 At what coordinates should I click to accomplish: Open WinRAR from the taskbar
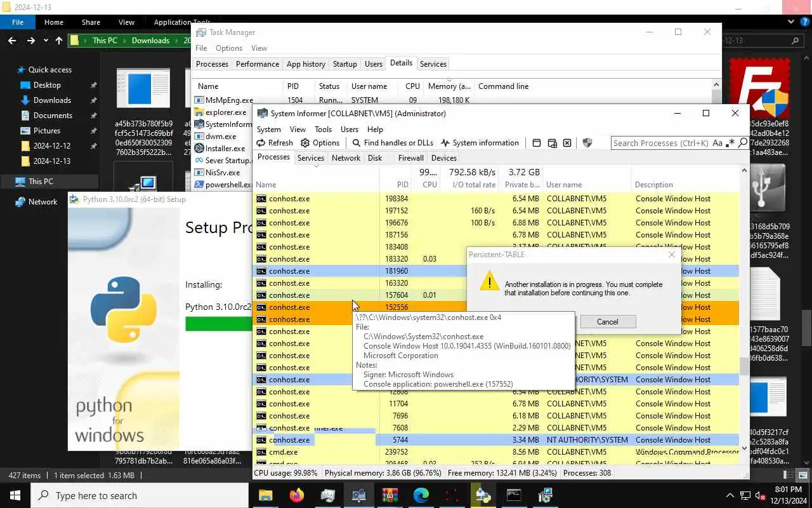390,495
